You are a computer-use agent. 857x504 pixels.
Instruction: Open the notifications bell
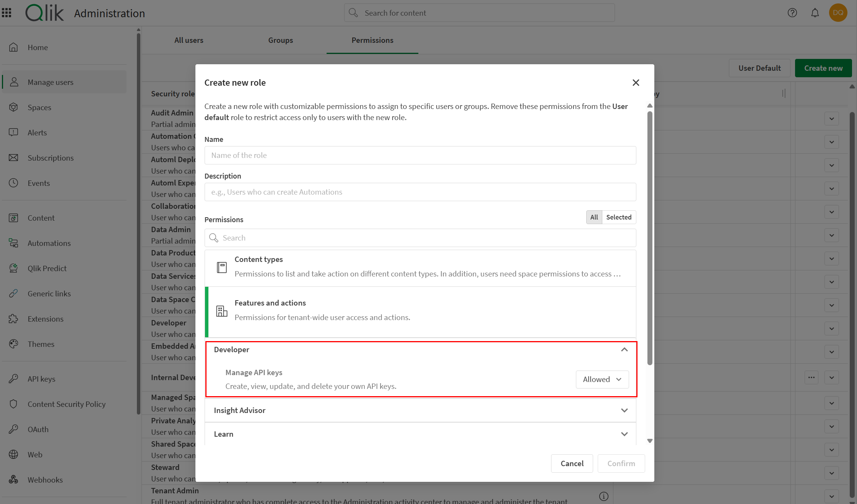coord(815,13)
